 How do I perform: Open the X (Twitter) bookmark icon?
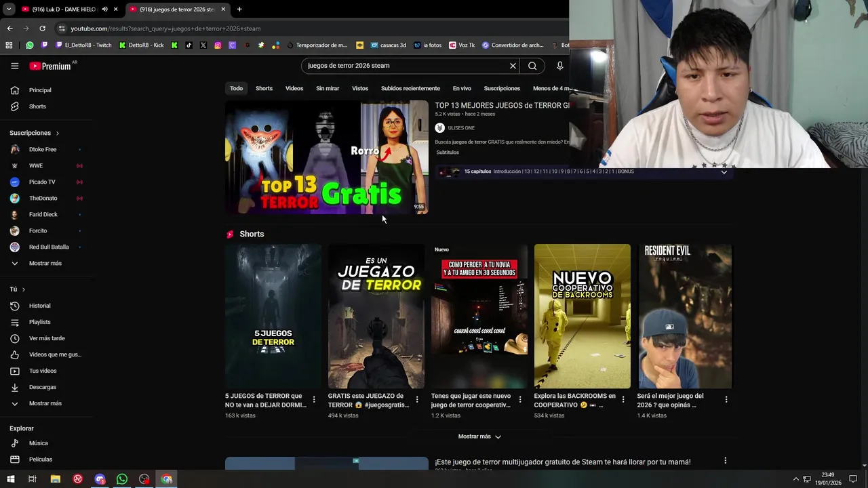click(203, 45)
